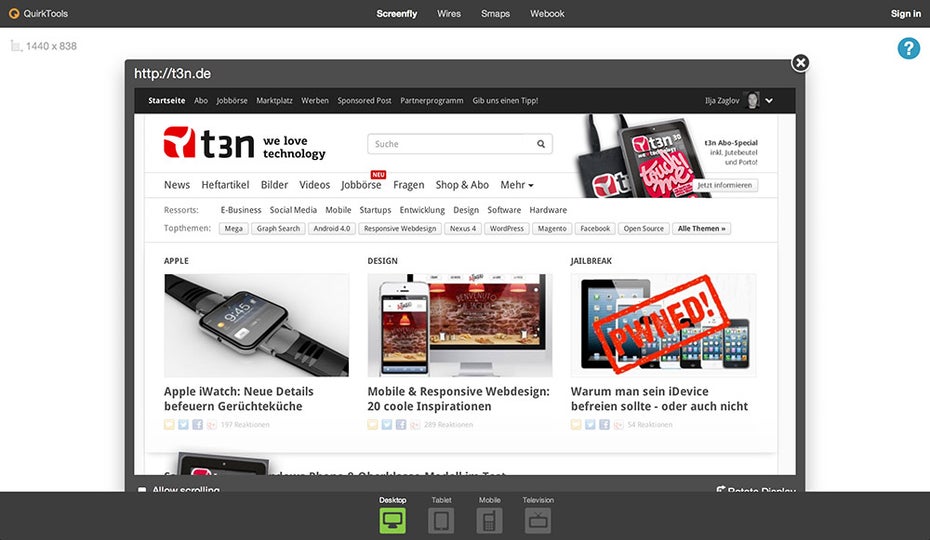
Task: Click Google+ icon under Responsive Webdesign article
Action: coord(415,424)
